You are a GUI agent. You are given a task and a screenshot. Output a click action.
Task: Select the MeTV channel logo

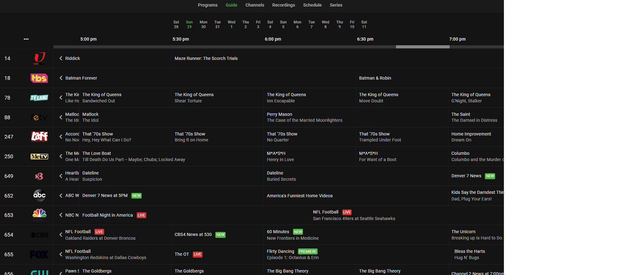pyautogui.click(x=39, y=156)
